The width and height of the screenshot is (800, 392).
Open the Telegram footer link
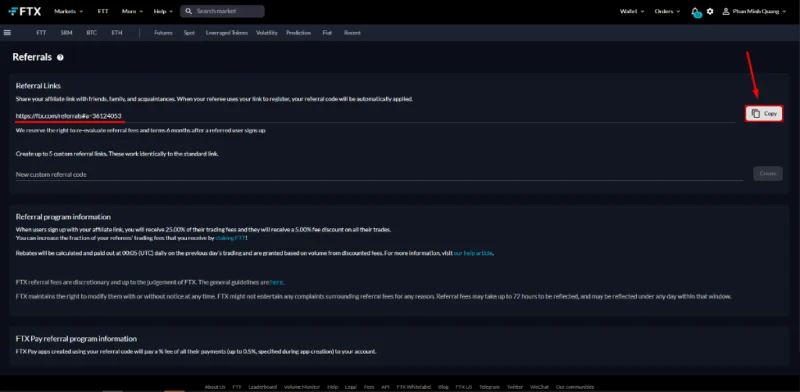coord(489,387)
